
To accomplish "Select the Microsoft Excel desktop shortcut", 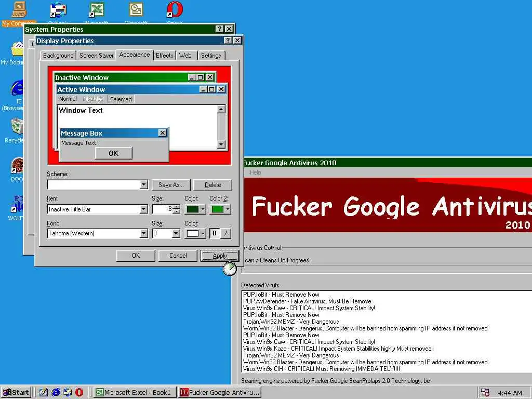I will (x=97, y=12).
